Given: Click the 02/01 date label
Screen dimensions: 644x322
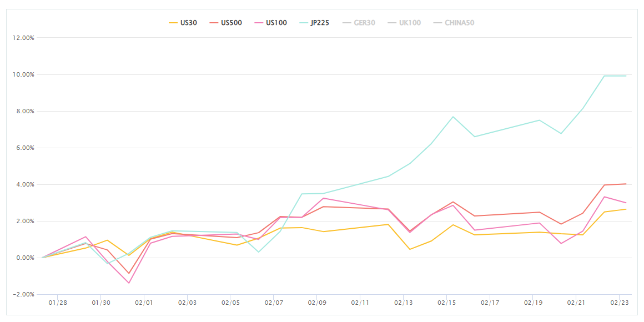Looking at the screenshot, I should 144,303.
